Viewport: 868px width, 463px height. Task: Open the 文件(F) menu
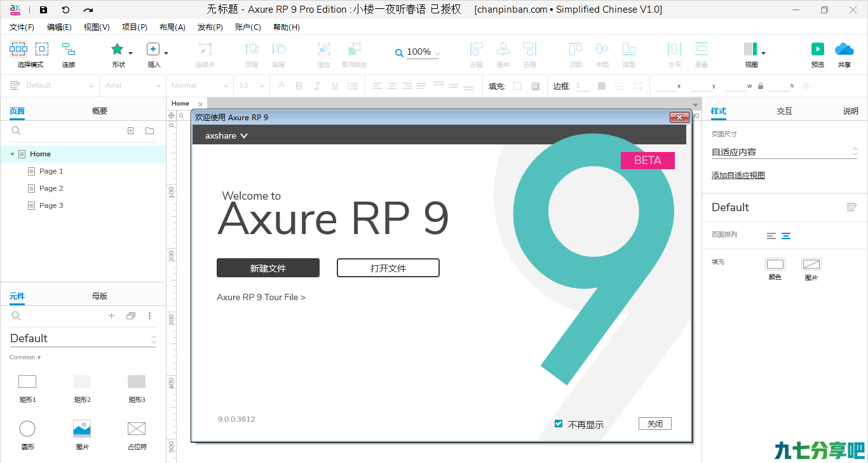[22, 27]
